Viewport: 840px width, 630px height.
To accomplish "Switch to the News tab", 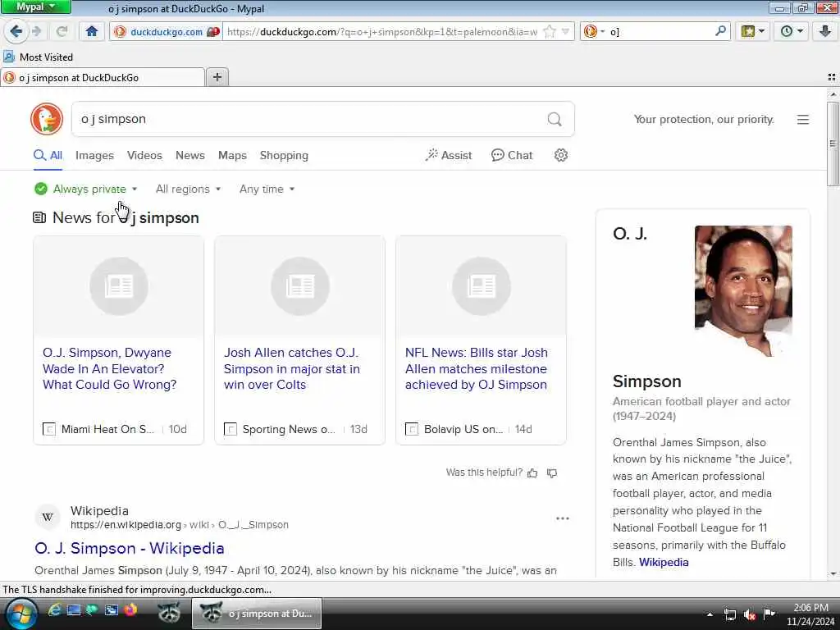I will [189, 155].
